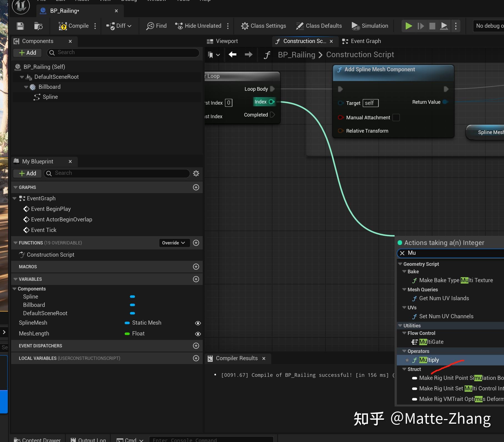Click the Save blueprint icon
Image resolution: width=504 pixels, height=442 pixels.
(20, 26)
